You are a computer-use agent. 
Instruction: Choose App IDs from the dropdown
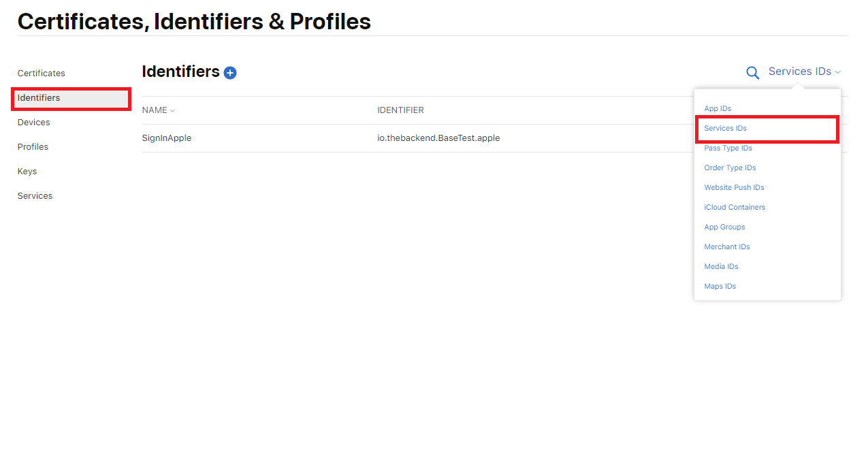click(x=718, y=109)
